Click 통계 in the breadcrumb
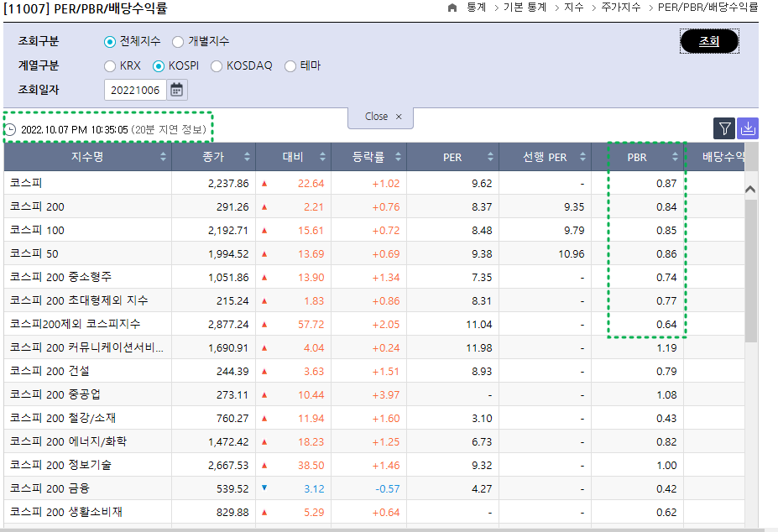Viewport: 778px width, 532px height. (x=477, y=8)
